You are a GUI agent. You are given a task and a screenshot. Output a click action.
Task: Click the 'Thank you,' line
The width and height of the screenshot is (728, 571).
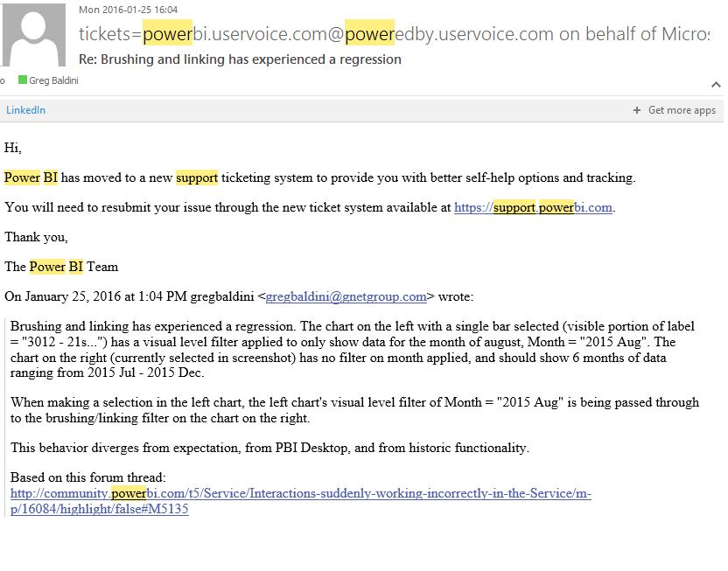pos(36,237)
